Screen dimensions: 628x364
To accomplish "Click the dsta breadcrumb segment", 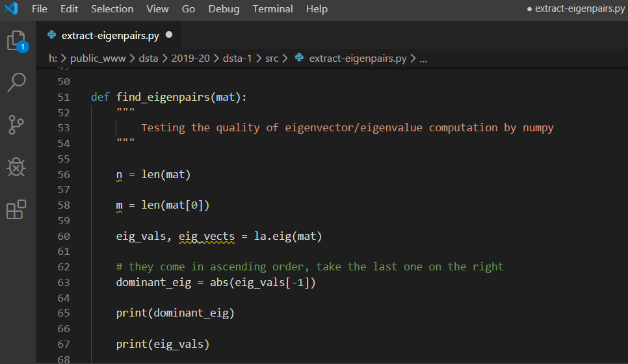I will coord(148,58).
